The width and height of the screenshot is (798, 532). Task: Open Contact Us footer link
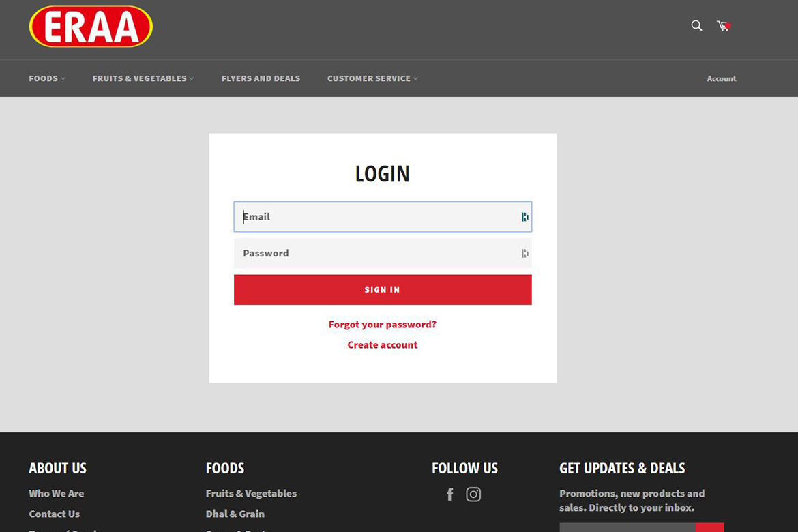point(55,514)
